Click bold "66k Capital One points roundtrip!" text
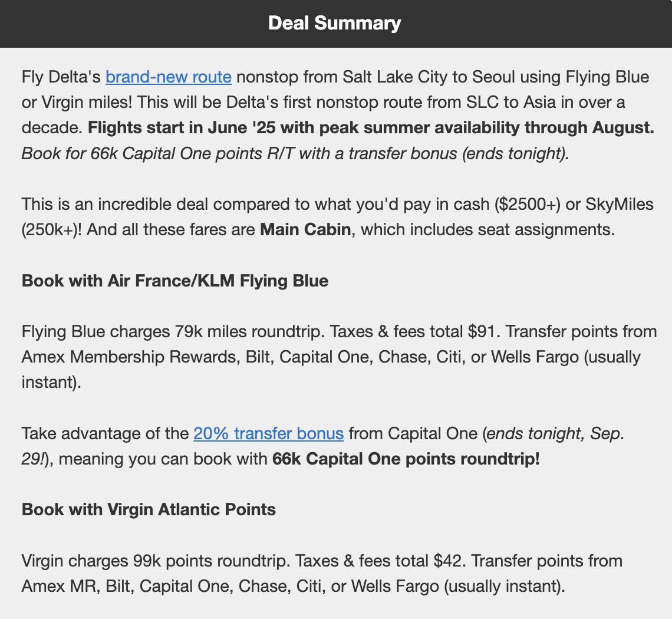The image size is (672, 619). [406, 459]
